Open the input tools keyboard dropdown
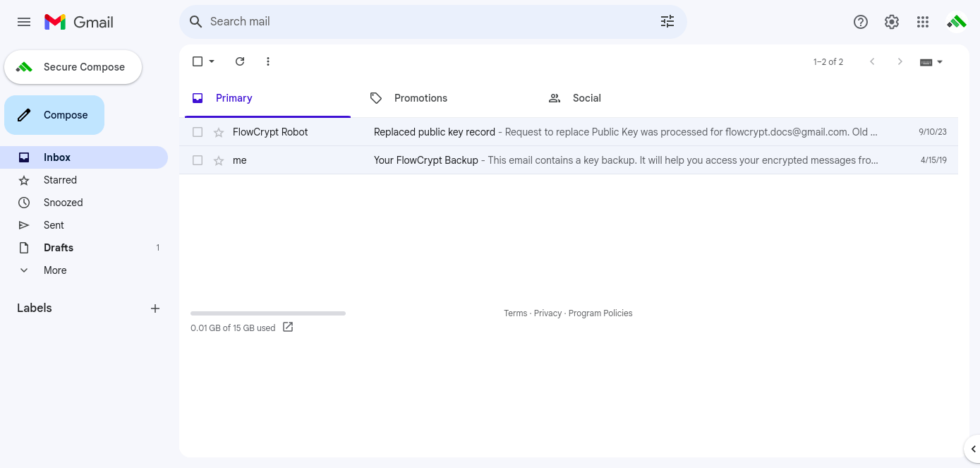The image size is (980, 468). pyautogui.click(x=931, y=62)
